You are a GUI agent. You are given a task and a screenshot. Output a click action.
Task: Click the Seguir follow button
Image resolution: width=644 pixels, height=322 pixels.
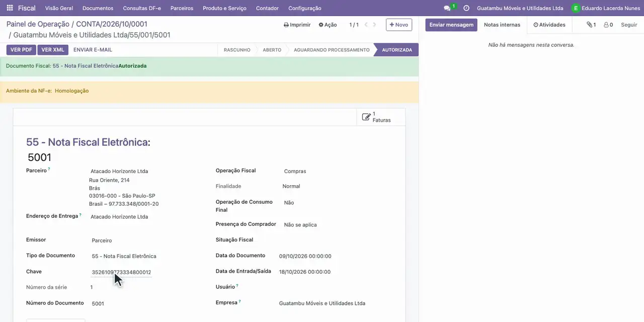click(629, 25)
